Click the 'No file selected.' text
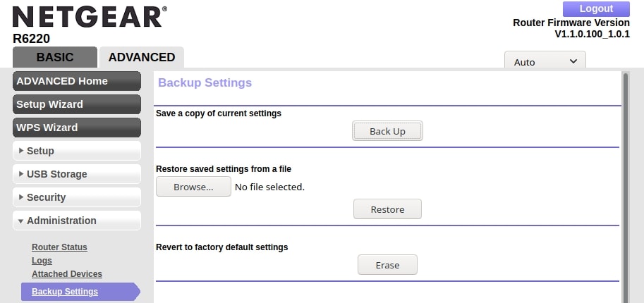644x303 pixels. pos(270,187)
